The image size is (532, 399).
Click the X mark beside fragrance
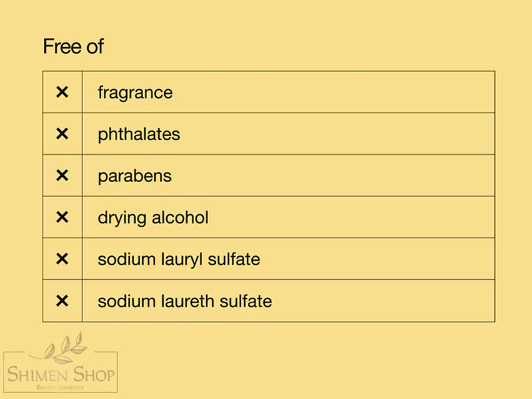[x=62, y=92]
